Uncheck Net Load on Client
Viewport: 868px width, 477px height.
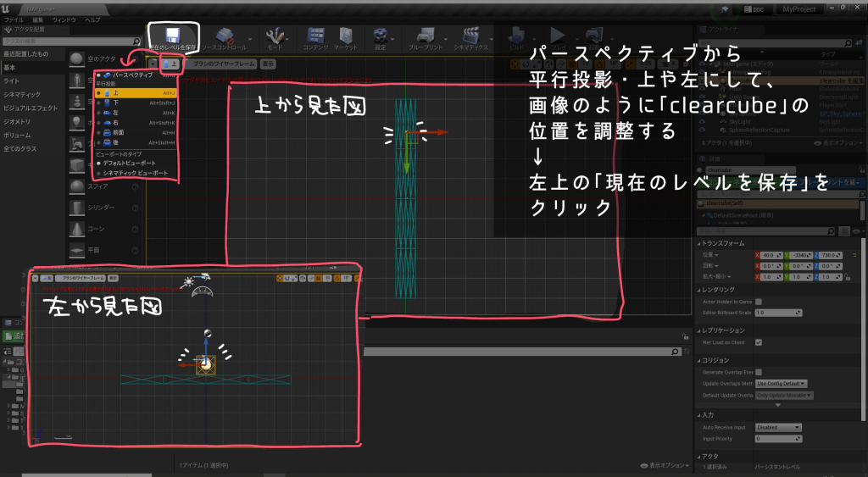759,342
